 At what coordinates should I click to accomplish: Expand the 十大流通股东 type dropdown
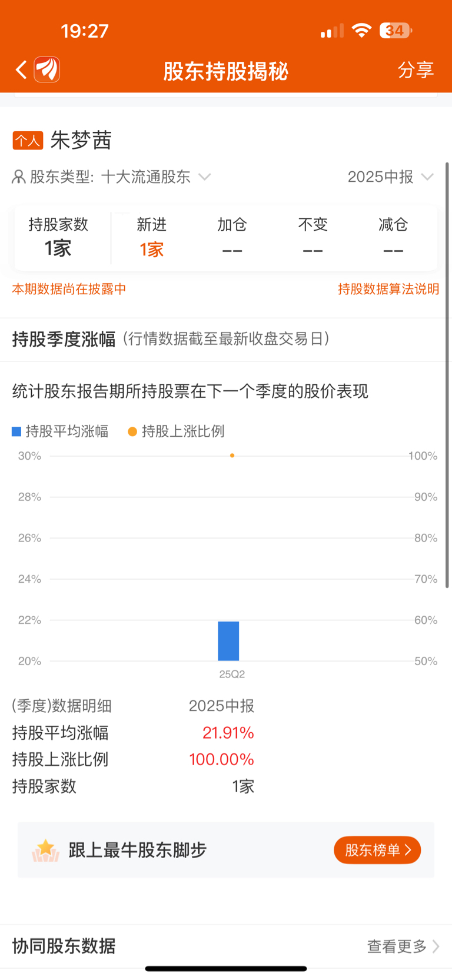(155, 177)
